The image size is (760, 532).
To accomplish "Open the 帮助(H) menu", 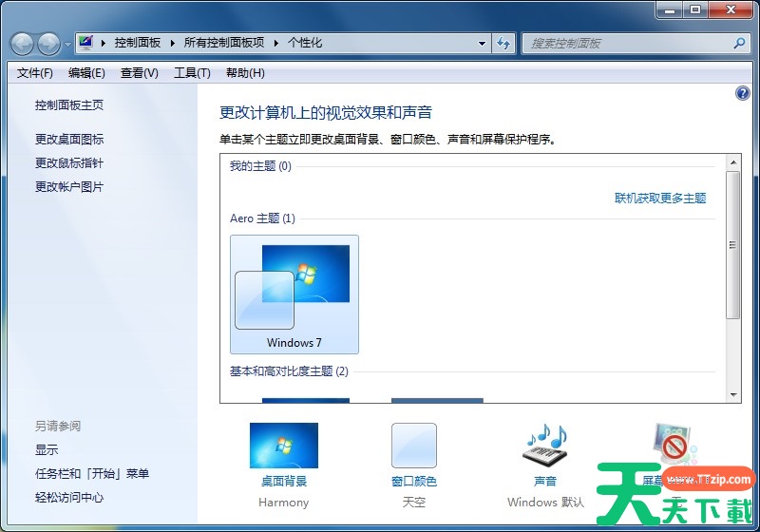I will point(246,73).
